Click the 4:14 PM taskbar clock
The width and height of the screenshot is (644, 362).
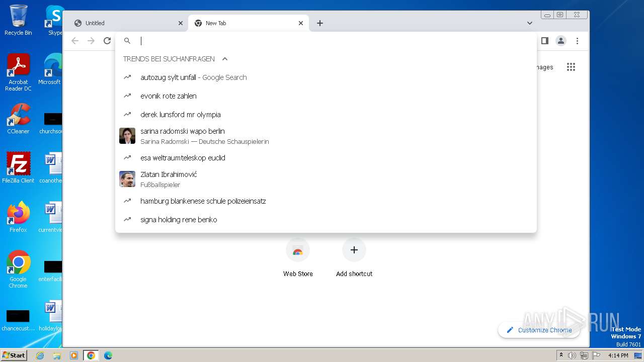click(x=618, y=355)
